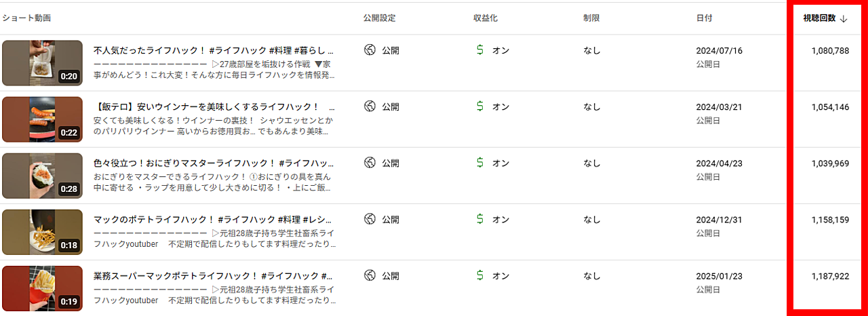The height and width of the screenshot is (316, 868).
Task: Click the dollar icon for 業務スーパー video
Action: 480,275
